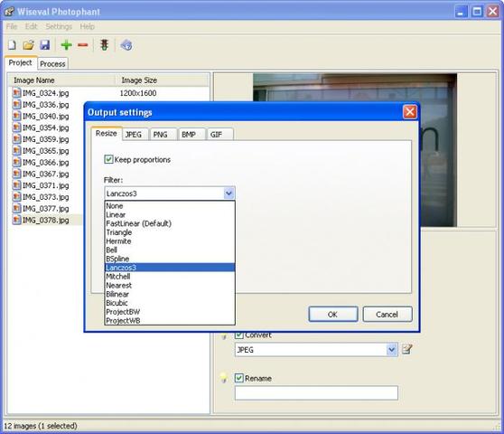The height and width of the screenshot is (434, 504).
Task: Disable the Rename checkbox
Action: pos(238,378)
